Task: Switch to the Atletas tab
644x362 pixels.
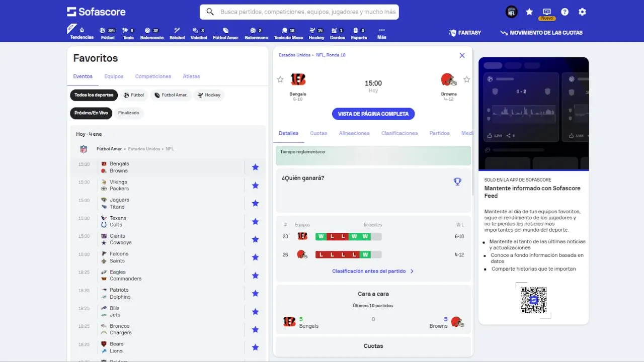Action: 191,76
